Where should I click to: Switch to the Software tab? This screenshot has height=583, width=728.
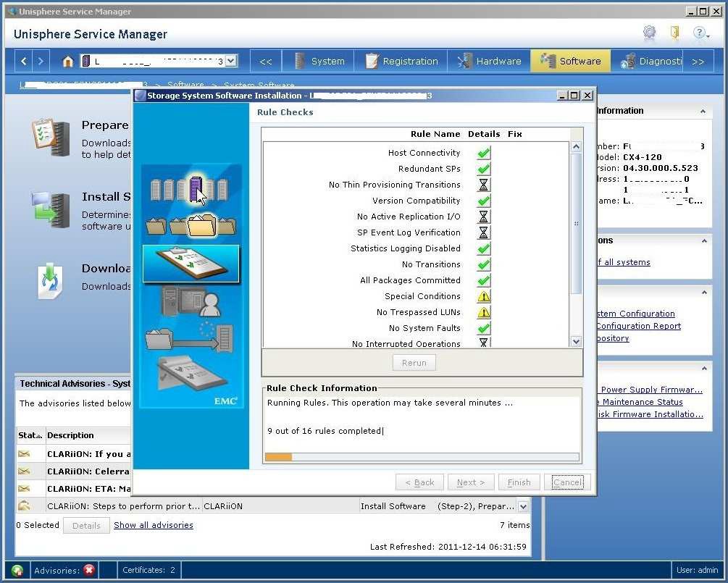point(571,61)
